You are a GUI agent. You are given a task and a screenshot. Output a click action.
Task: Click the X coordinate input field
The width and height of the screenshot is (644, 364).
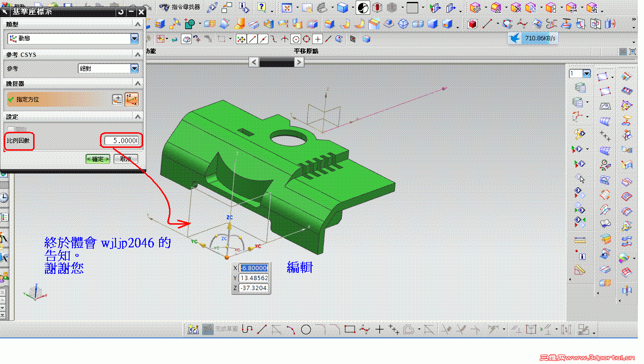coord(254,268)
